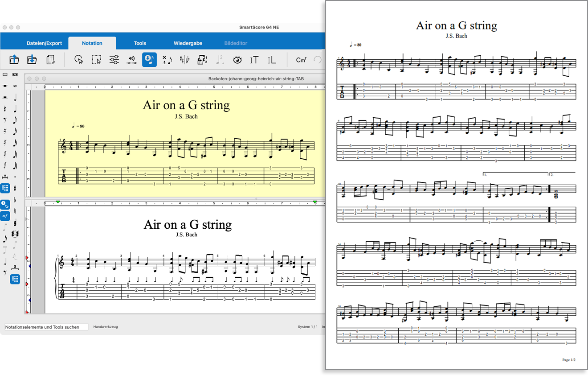Open the mixer sliders icon

114,60
